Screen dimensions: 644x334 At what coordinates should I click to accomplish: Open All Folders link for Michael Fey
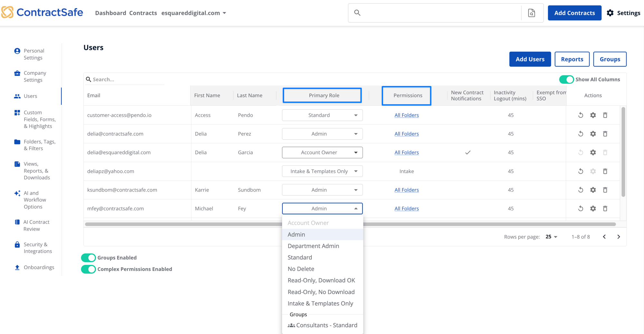[x=407, y=209]
